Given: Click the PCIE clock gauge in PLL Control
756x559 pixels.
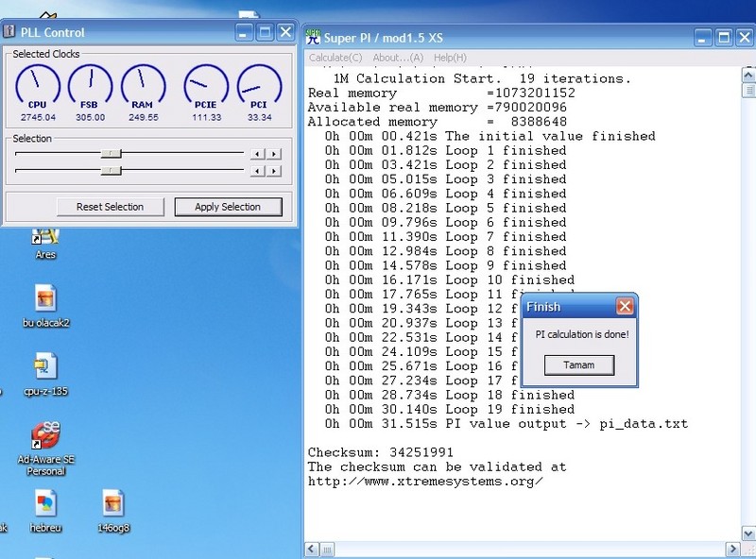Looking at the screenshot, I should click(206, 87).
